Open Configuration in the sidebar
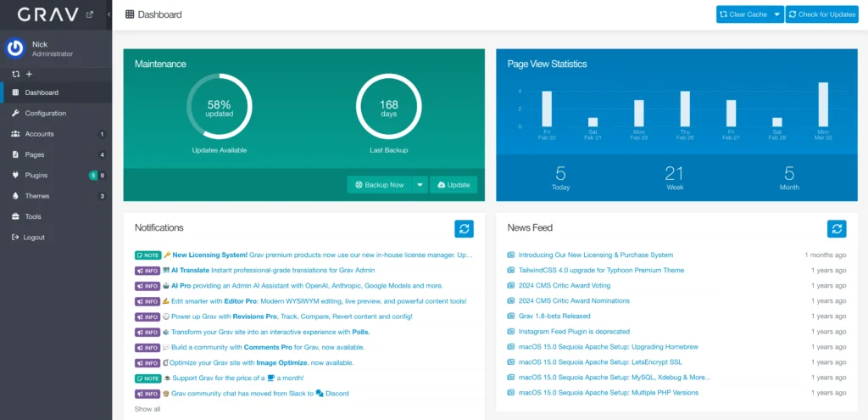This screenshot has height=420, width=868. 56,113
